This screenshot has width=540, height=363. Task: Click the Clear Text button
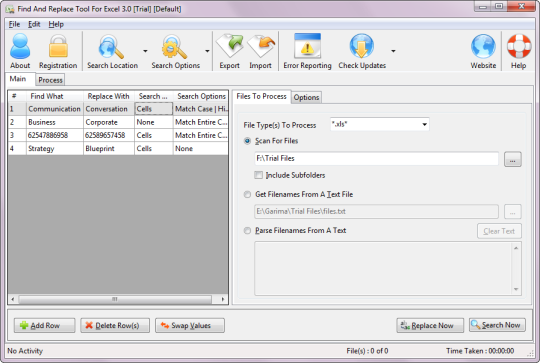499,231
